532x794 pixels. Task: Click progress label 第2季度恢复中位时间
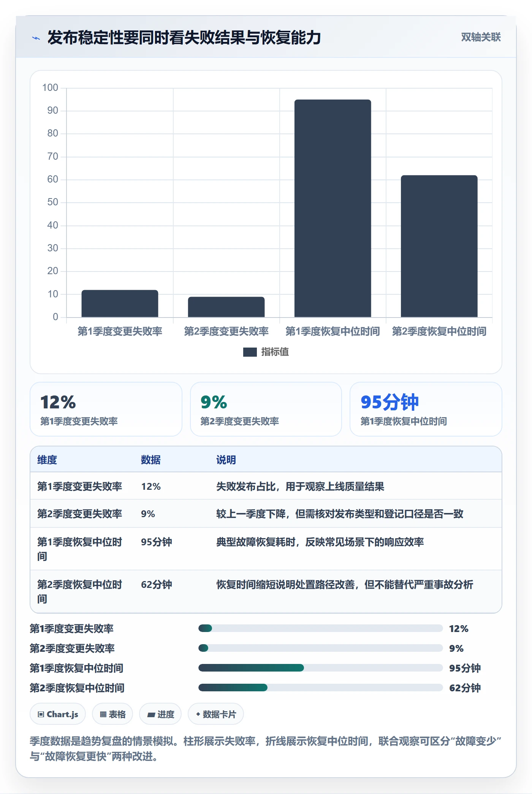tap(77, 688)
